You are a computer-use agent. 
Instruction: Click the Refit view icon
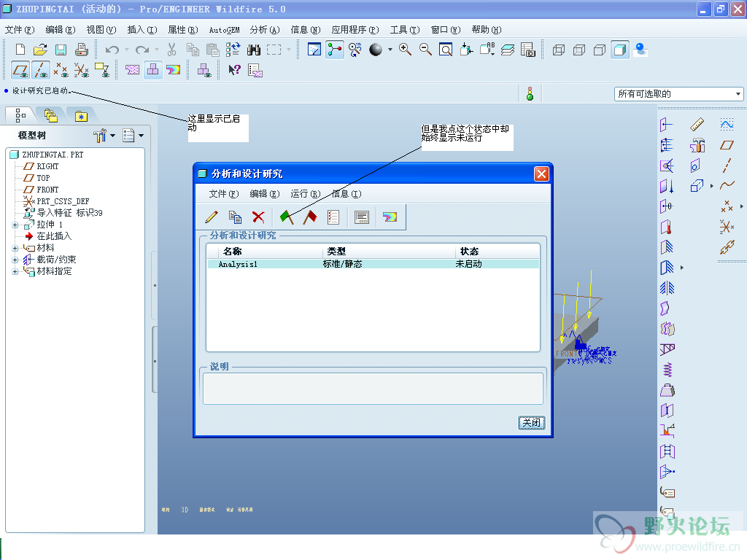(446, 50)
